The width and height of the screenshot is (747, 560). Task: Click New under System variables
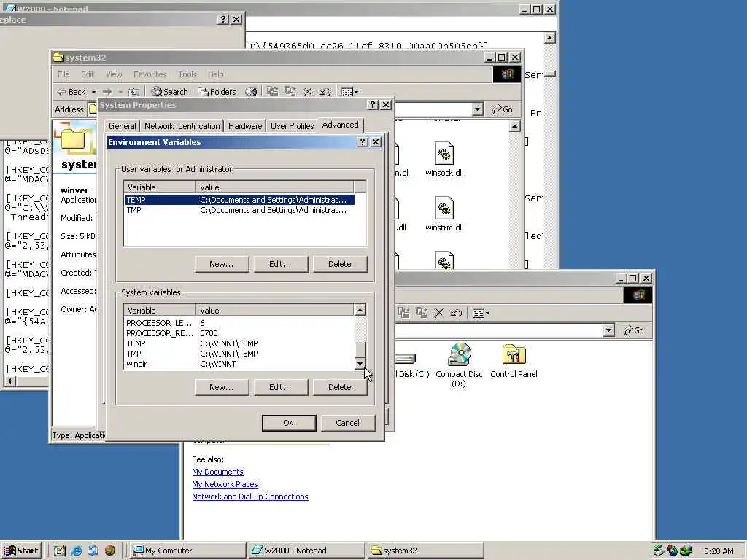(x=222, y=387)
